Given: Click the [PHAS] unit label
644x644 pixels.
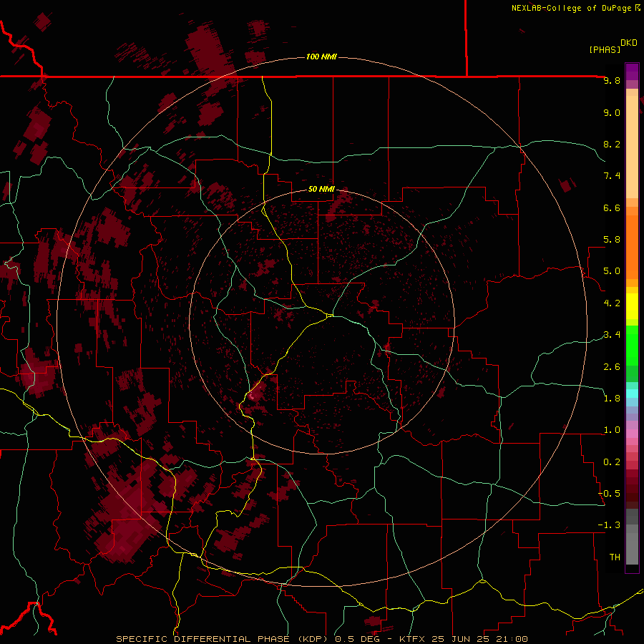Looking at the screenshot, I should click(x=605, y=50).
